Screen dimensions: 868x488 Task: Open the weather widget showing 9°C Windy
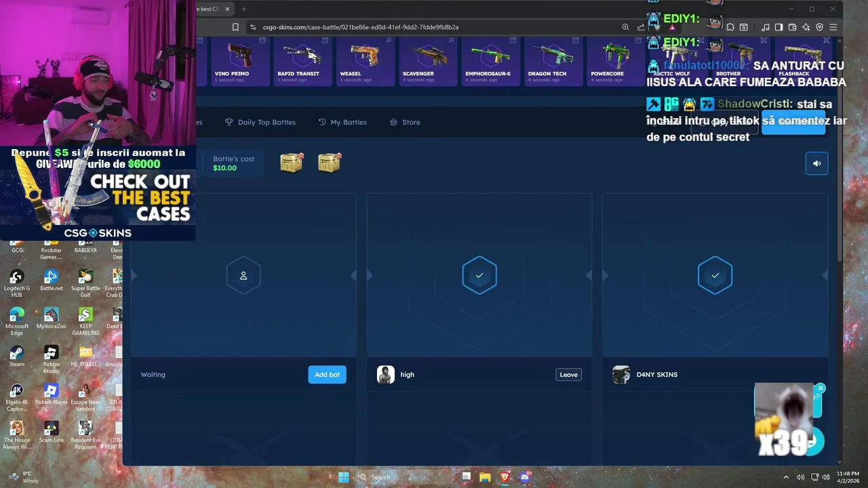pos(24,477)
